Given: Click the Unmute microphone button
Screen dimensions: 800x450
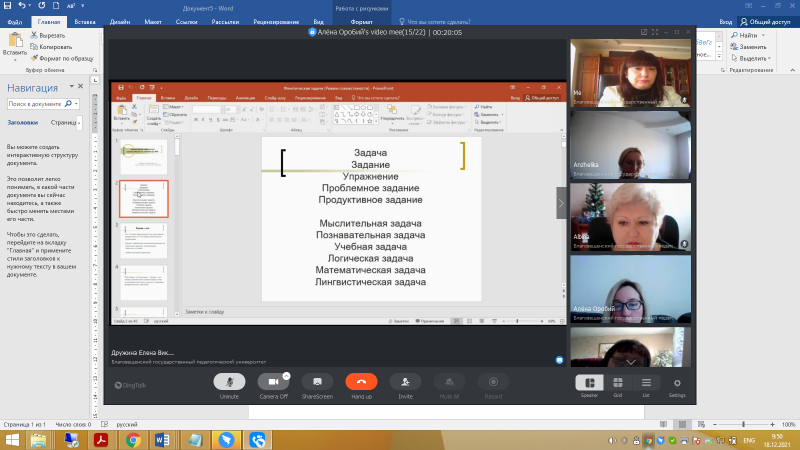Looking at the screenshot, I should (x=229, y=382).
